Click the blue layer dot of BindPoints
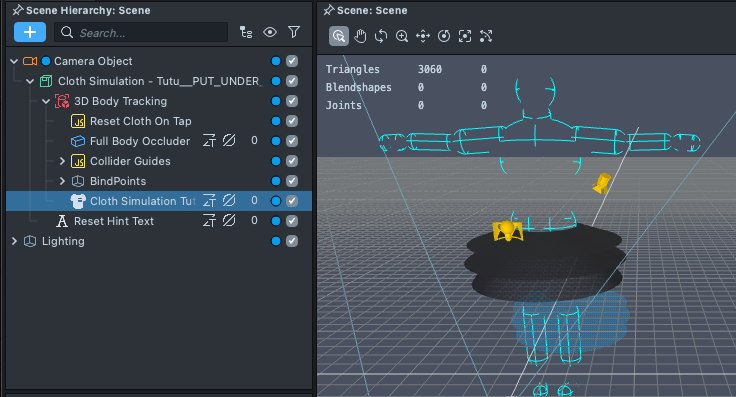Image resolution: width=736 pixels, height=397 pixels. pyautogui.click(x=276, y=181)
